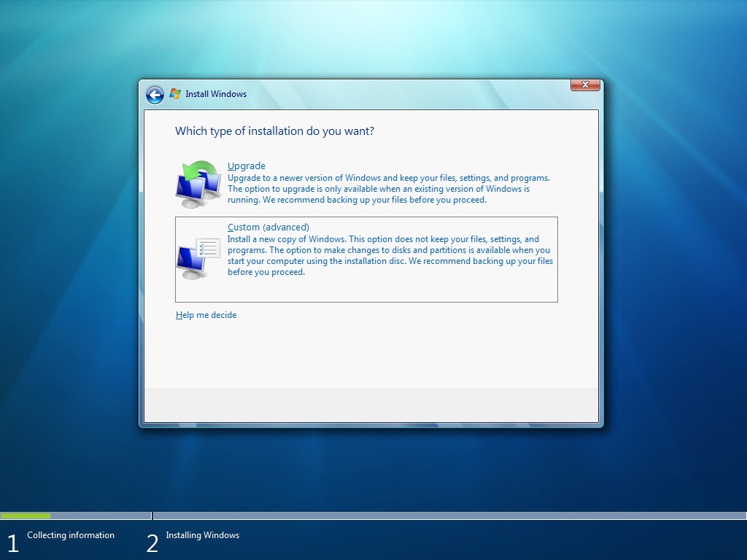Click the green setup progress bar
The image size is (747, 560).
[x=26, y=516]
